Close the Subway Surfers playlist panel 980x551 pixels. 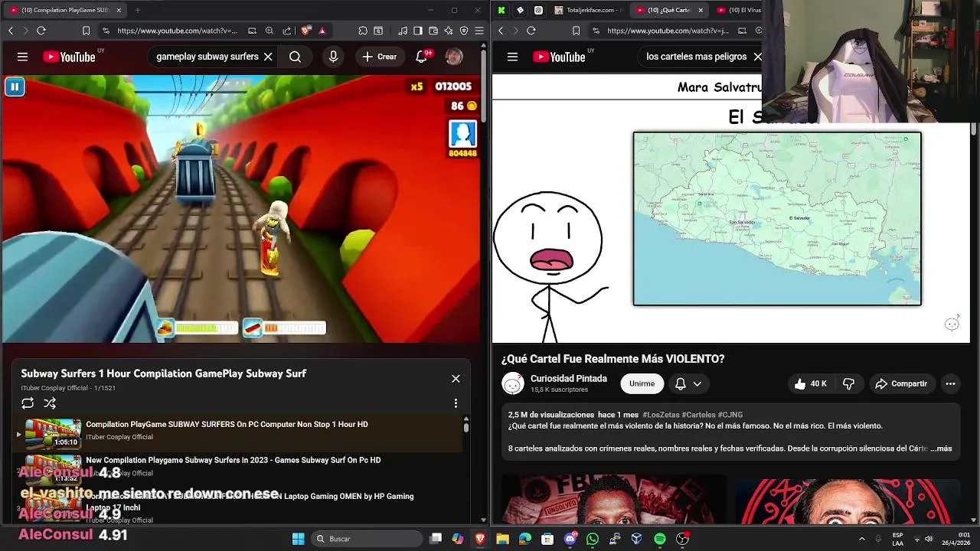[456, 379]
